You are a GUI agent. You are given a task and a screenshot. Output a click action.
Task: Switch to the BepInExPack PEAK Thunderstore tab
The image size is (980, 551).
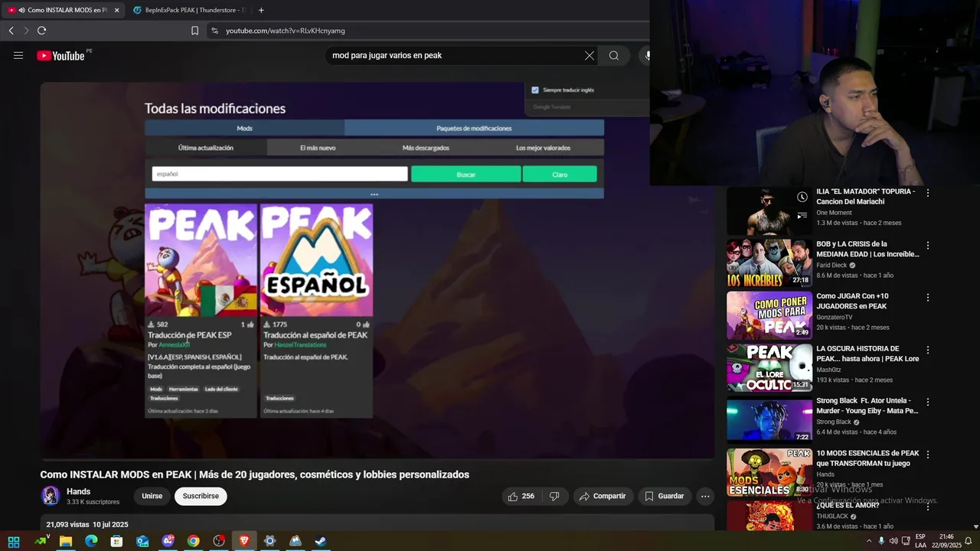tap(189, 10)
